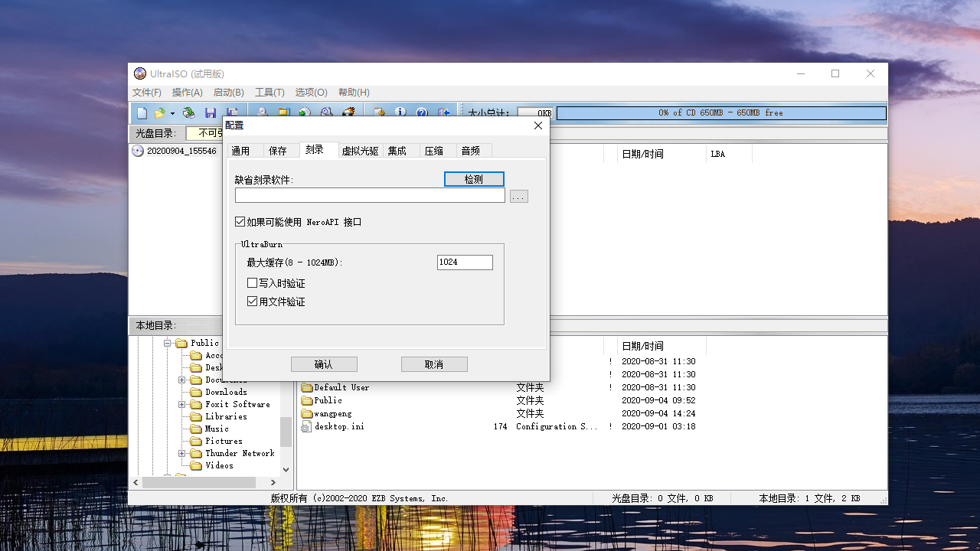Open the burn CD image tool icon
The height and width of the screenshot is (551, 980).
click(350, 112)
